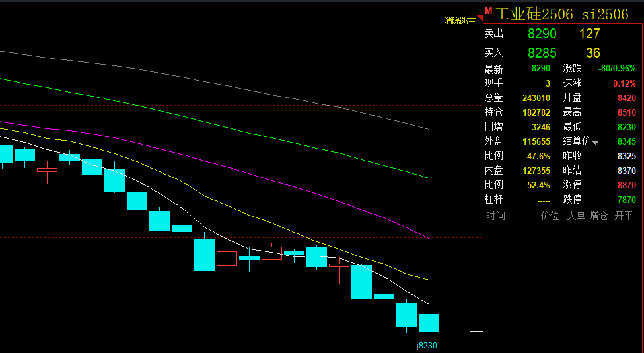
Task: Click the 时间 column header
Action: (496, 216)
